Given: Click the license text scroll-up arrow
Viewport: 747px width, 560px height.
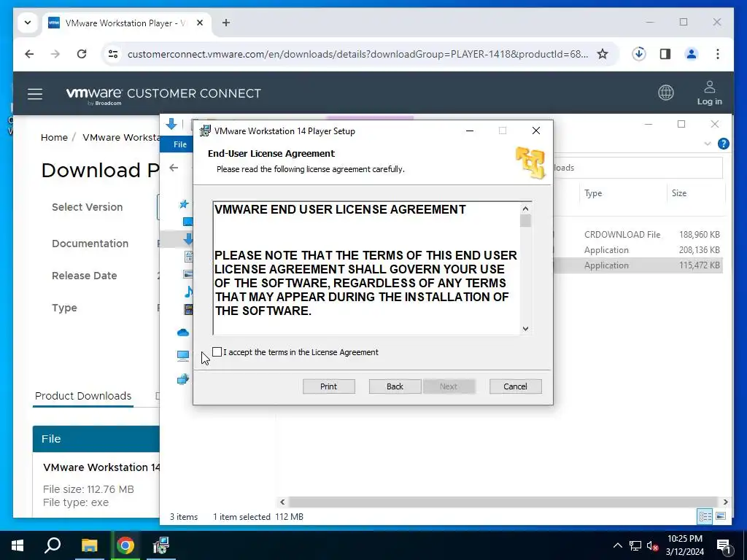Looking at the screenshot, I should (525, 209).
